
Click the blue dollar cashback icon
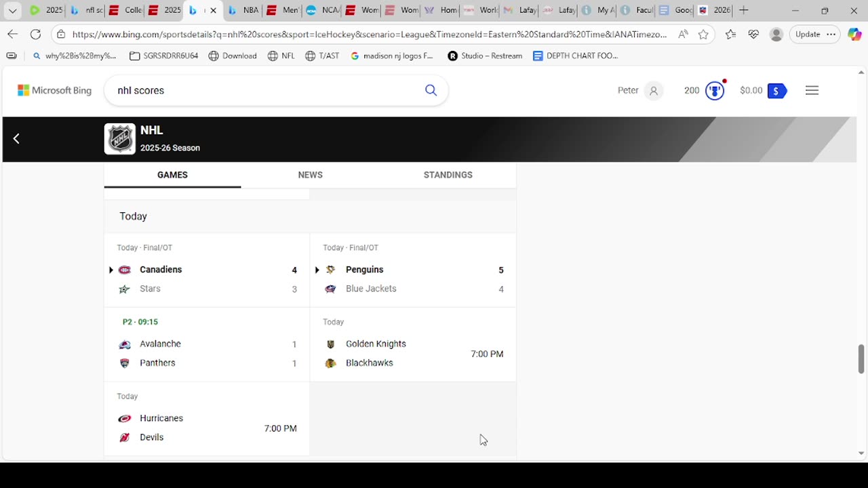coord(776,91)
